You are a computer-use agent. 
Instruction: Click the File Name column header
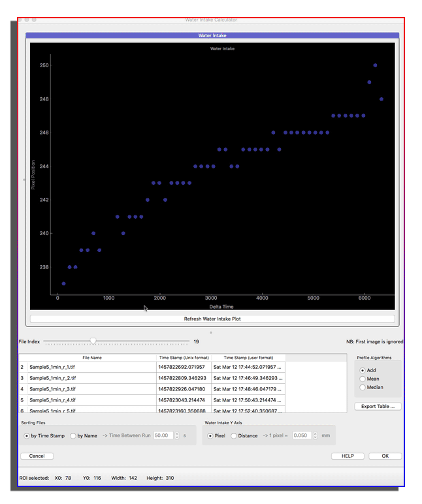coord(88,358)
